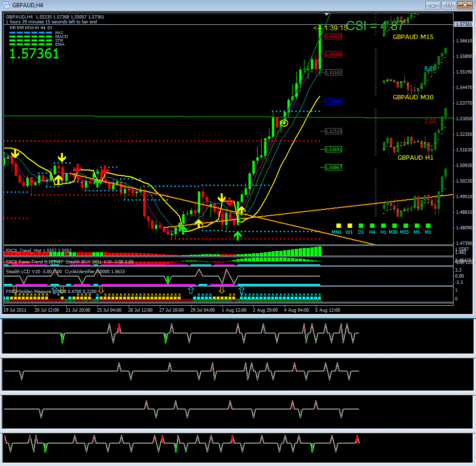
Task: Click the green EMA bar under the D1 column
Action: (49, 44)
